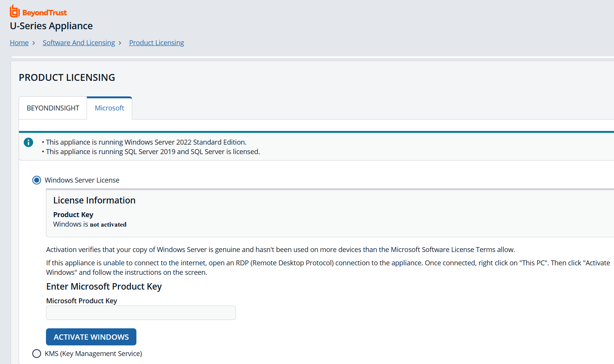Click the 'Windows is not activated' status text
Viewport: 614px width, 364px height.
90,224
